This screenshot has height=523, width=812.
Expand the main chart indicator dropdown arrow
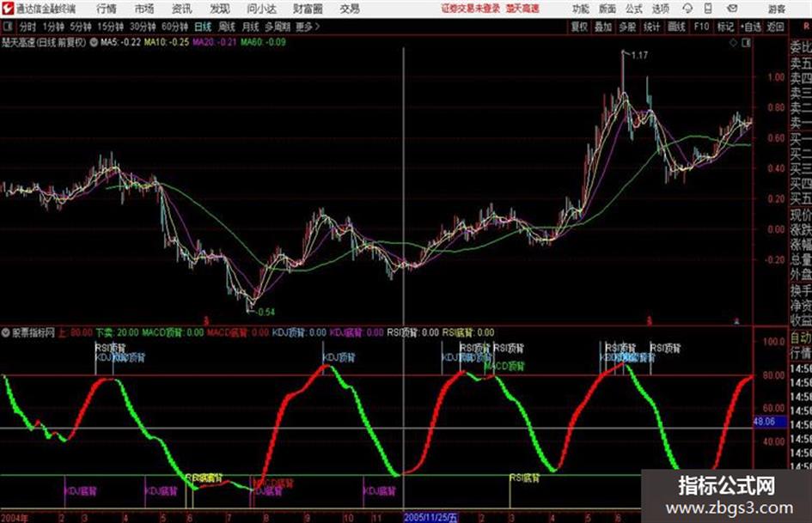click(94, 42)
